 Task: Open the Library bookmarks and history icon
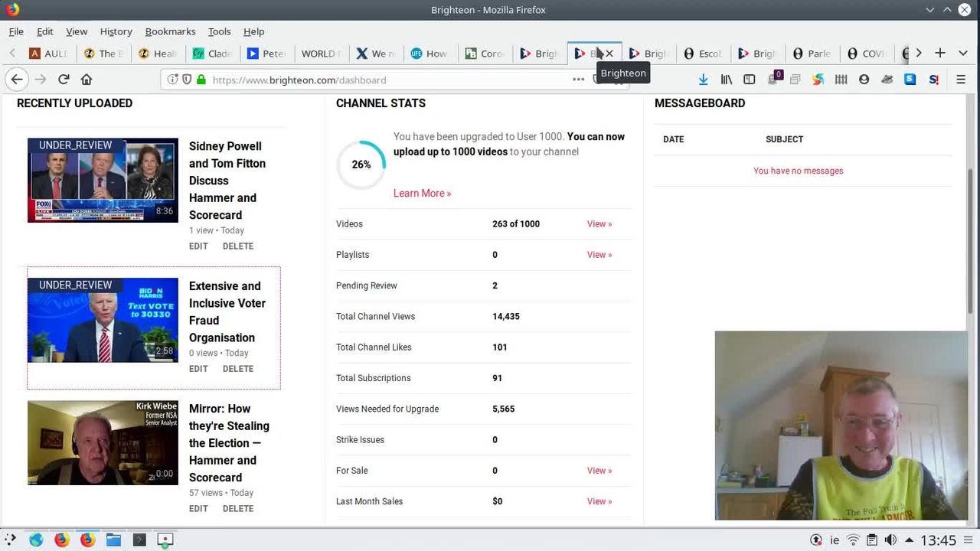point(727,80)
